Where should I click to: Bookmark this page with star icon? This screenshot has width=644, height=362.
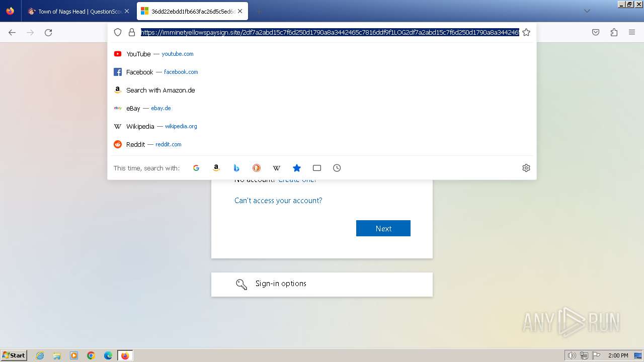point(526,32)
